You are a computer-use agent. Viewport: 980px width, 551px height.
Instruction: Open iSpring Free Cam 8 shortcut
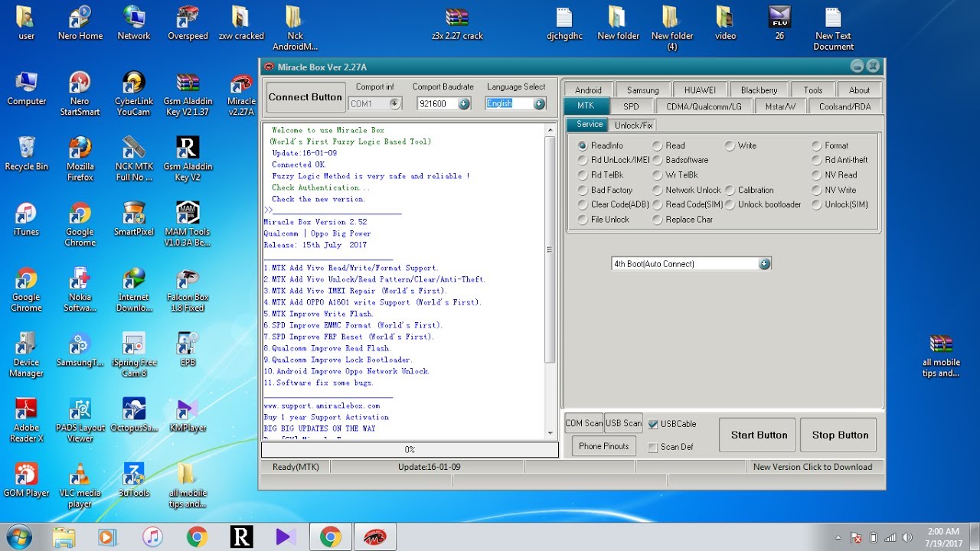click(133, 355)
